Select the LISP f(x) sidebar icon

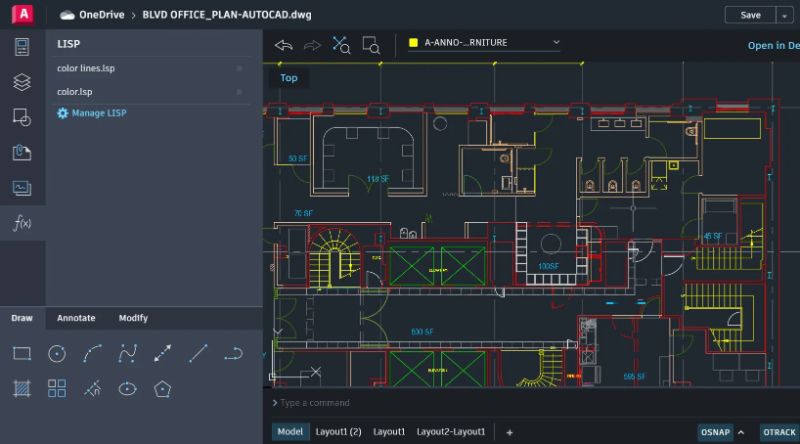[x=22, y=223]
